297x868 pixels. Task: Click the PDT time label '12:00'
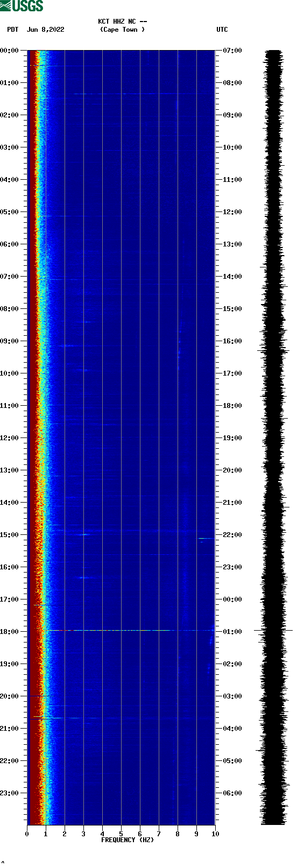[x=9, y=438]
